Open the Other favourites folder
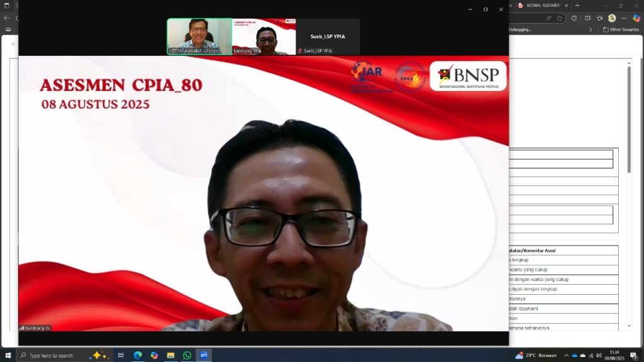644x362 pixels. [621, 30]
